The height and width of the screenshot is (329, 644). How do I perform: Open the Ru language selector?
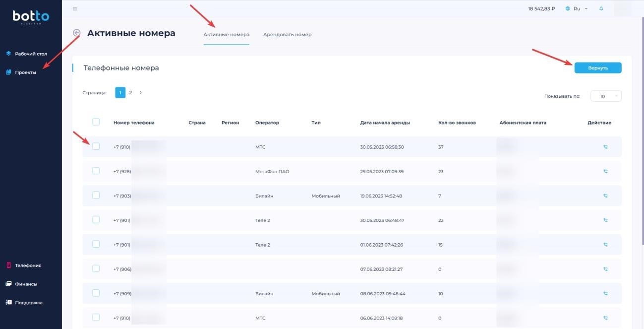click(x=577, y=9)
